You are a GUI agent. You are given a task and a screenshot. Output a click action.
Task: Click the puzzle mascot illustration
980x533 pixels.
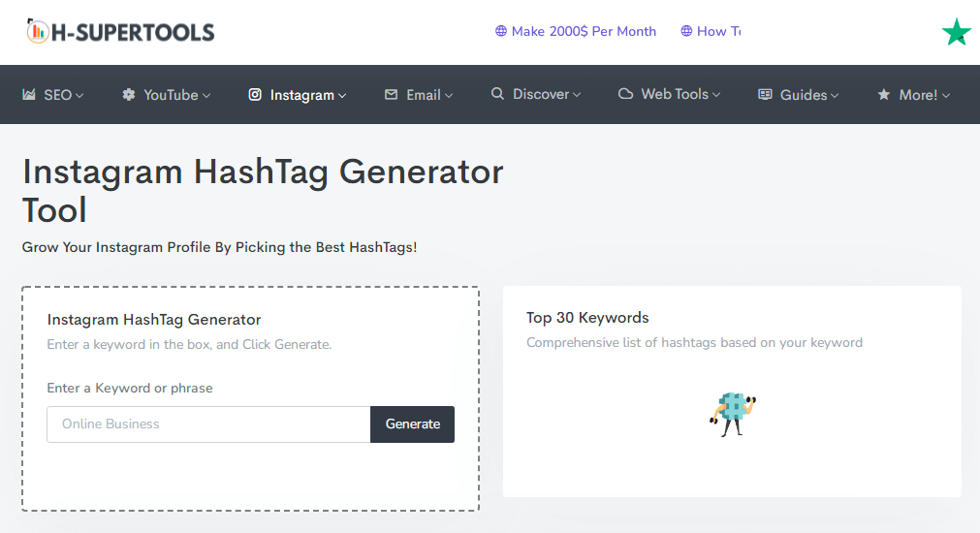pyautogui.click(x=732, y=414)
